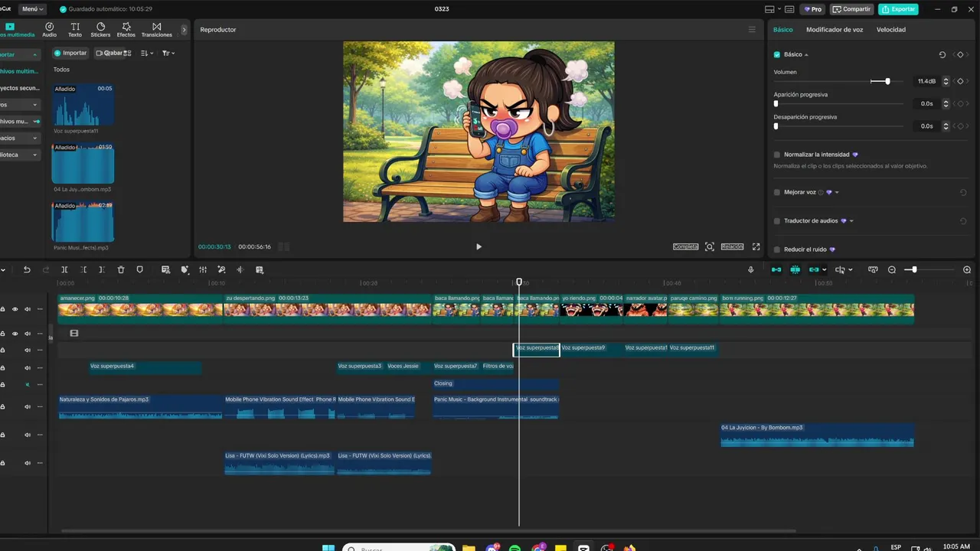Open the Transiciones tab
The height and width of the screenshot is (551, 980).
coord(156,30)
